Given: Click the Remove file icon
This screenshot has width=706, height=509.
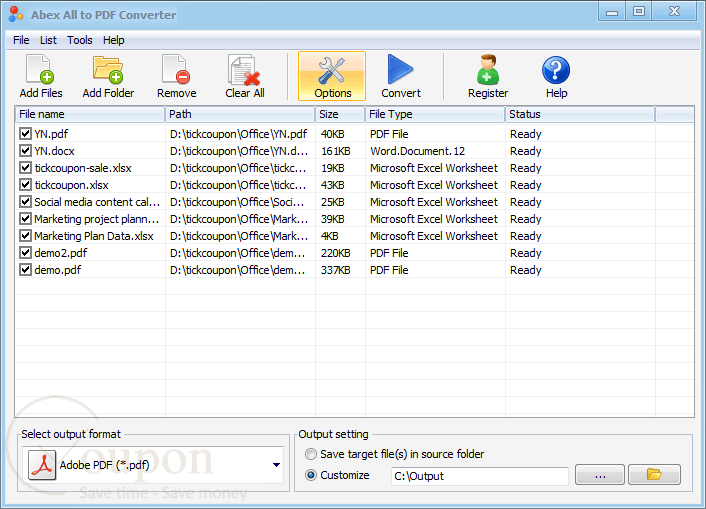Looking at the screenshot, I should coord(176,70).
